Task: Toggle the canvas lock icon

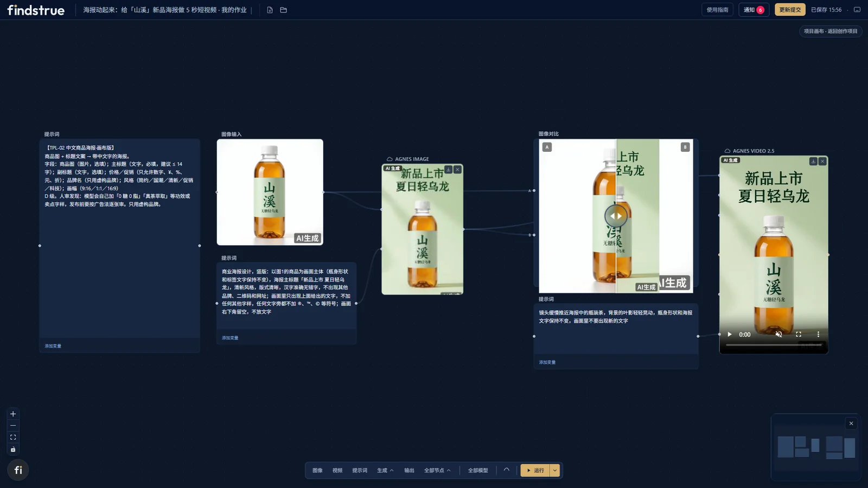Action: (13, 450)
